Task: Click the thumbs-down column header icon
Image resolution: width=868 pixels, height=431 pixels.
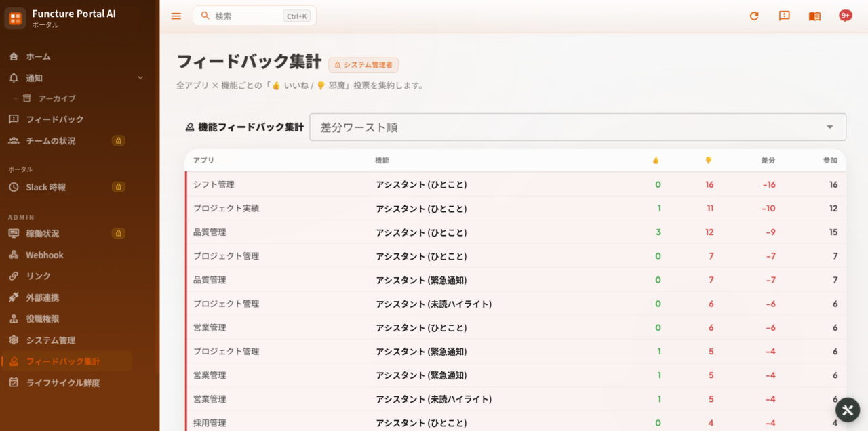Action: [x=709, y=161]
